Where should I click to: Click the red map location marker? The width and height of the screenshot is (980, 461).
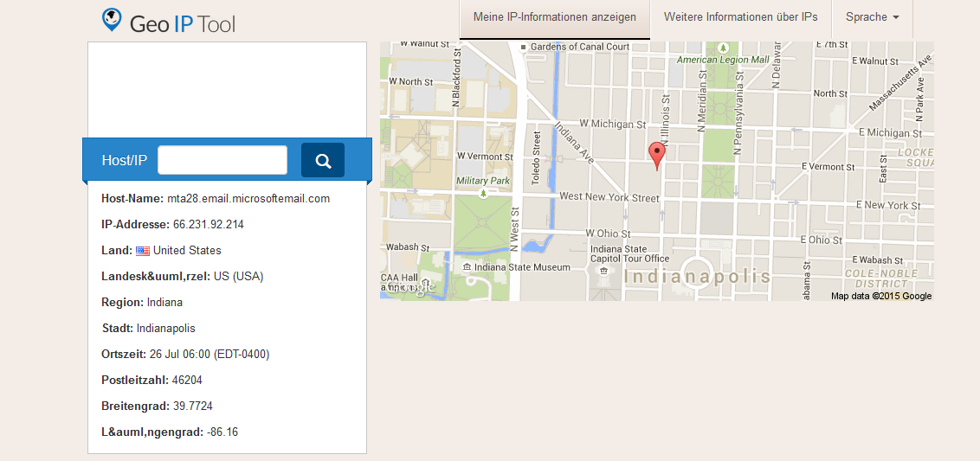657,156
